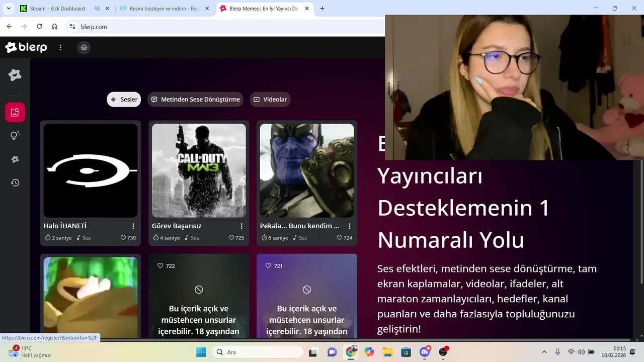Image resolution: width=644 pixels, height=362 pixels.
Task: Click the '2 saniye' duration text
Action: [62, 238]
